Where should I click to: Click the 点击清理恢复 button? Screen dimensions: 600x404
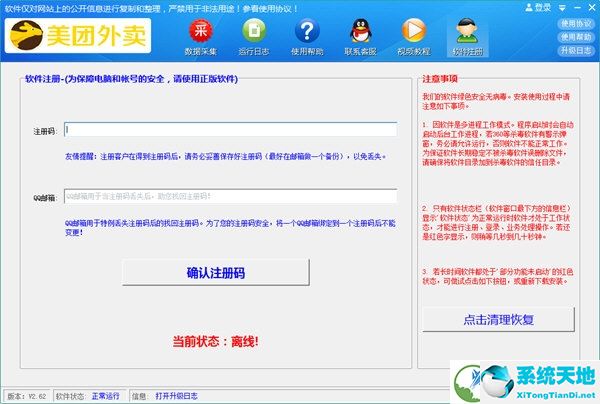tap(498, 319)
